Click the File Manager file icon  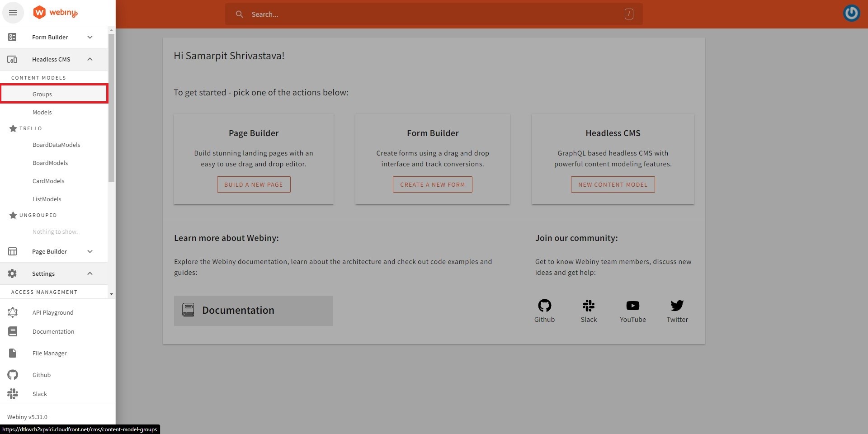click(13, 353)
